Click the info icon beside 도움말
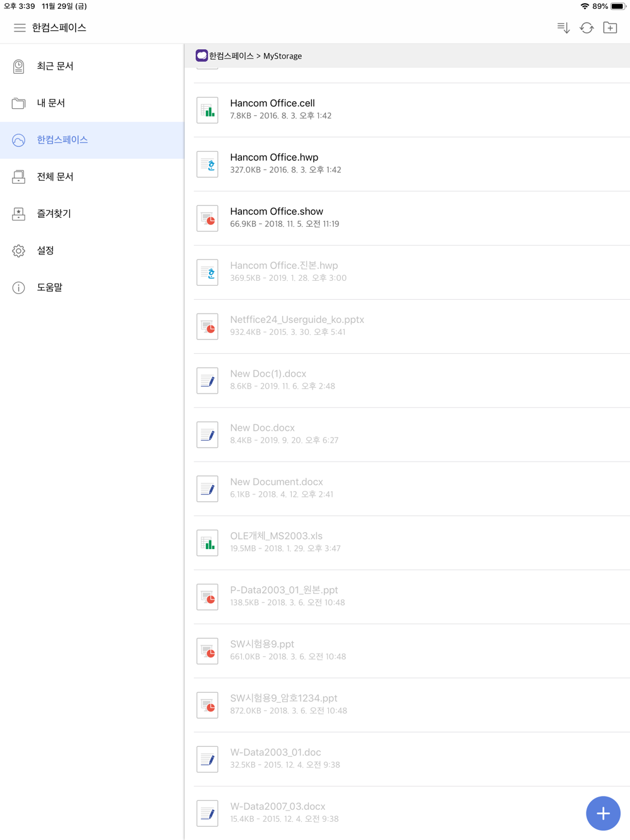This screenshot has width=630, height=840. click(x=19, y=288)
